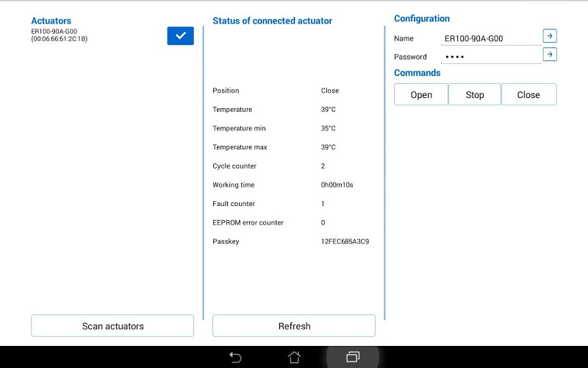Click the Scan actuators button

click(x=112, y=326)
